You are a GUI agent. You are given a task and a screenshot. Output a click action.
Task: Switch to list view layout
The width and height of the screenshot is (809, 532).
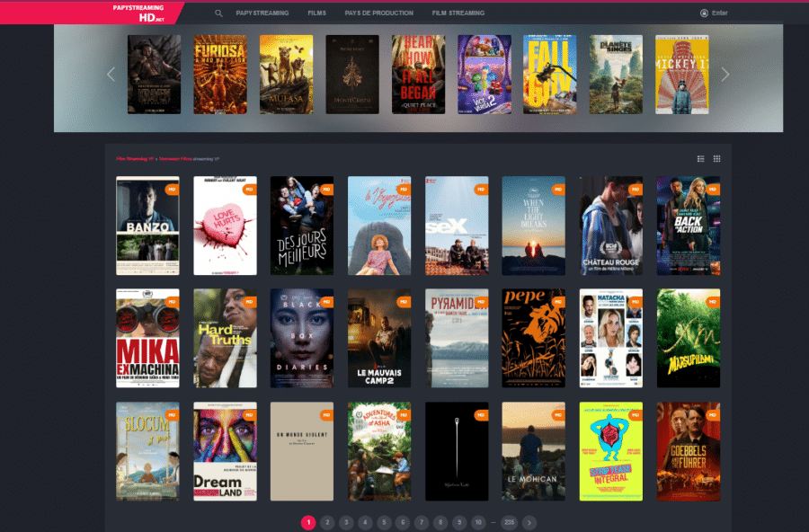pyautogui.click(x=700, y=159)
